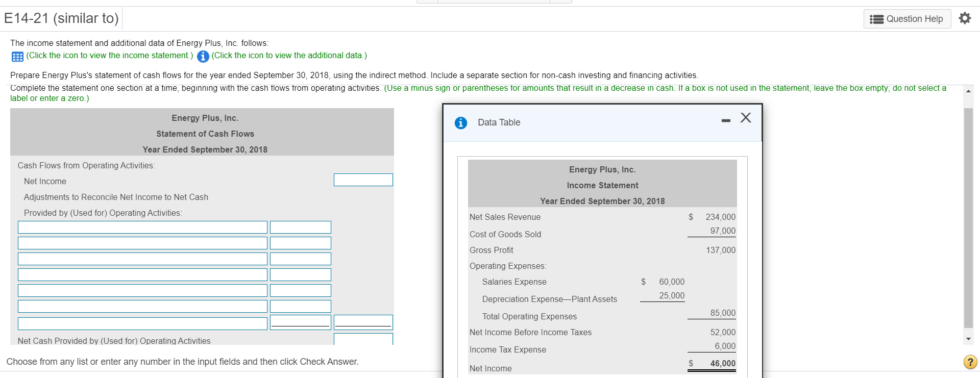The width and height of the screenshot is (980, 378).
Task: Click the adjustments total amount field
Action: click(x=363, y=322)
